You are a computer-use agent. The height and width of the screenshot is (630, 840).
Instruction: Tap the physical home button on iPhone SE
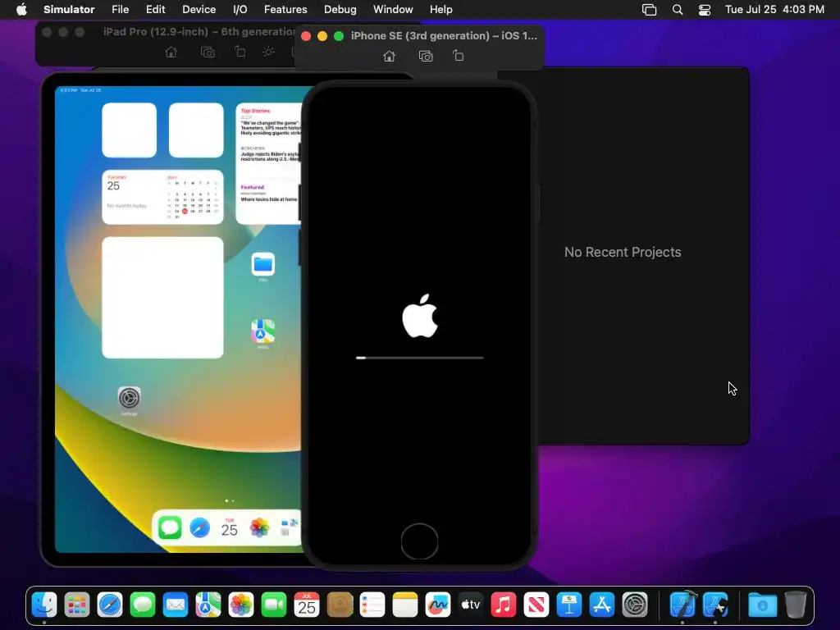tap(419, 541)
